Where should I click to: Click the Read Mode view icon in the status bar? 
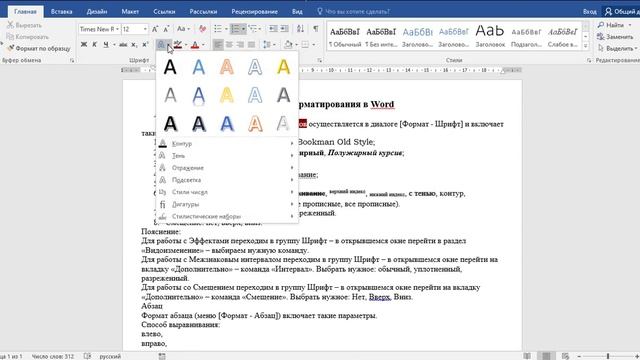pos(527,356)
